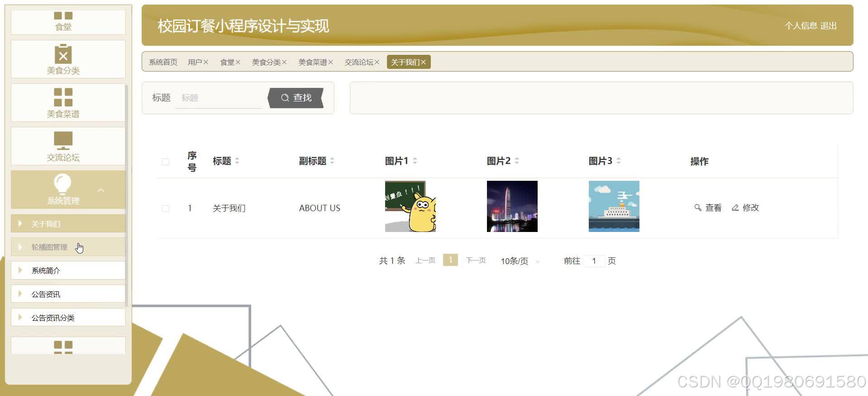Click the 标题 search input field
Viewport: 868px width, 396px height.
tap(219, 98)
